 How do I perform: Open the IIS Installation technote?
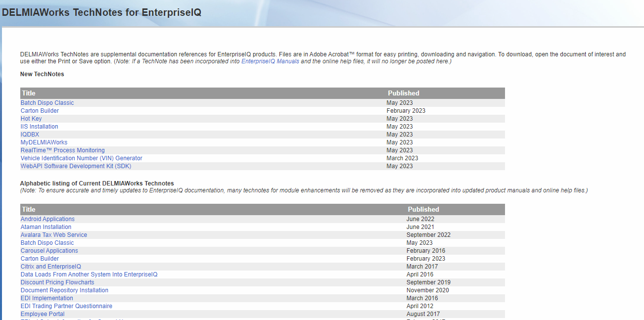[39, 127]
